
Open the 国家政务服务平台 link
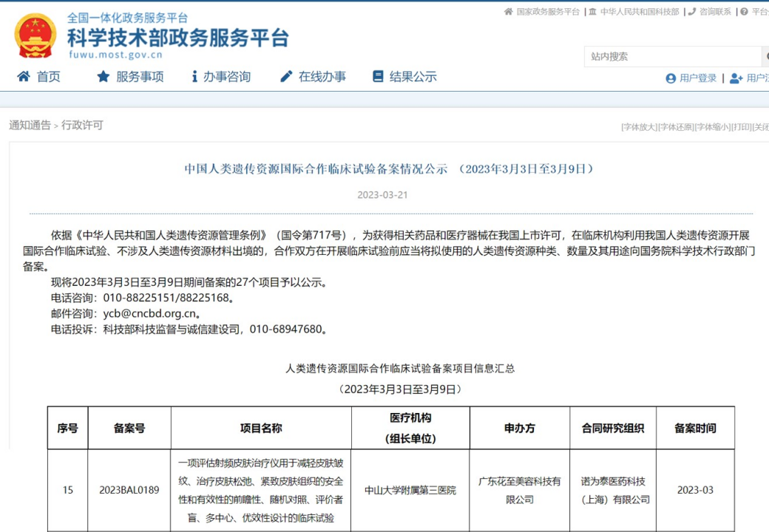coord(548,12)
